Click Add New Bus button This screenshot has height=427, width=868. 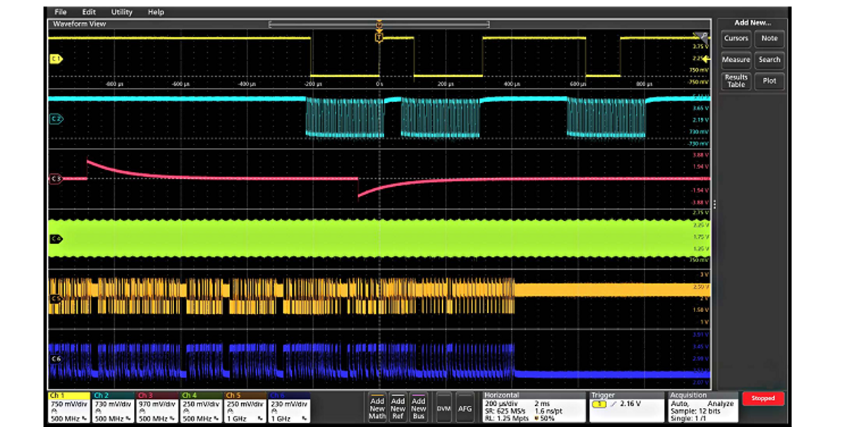point(419,408)
